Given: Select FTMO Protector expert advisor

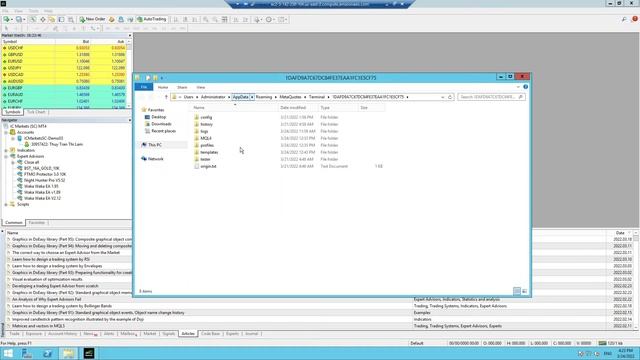Looking at the screenshot, I should point(45,174).
